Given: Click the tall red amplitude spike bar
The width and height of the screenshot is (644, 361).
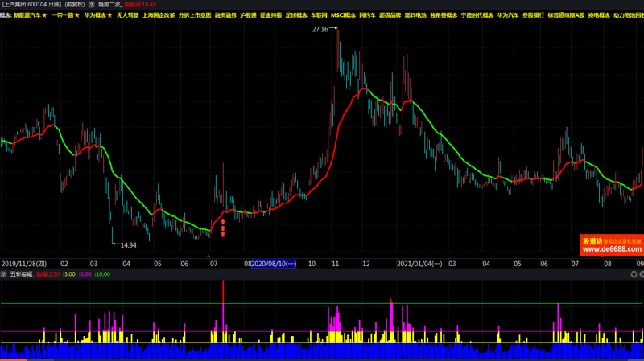Looking at the screenshot, I should coord(223,292).
